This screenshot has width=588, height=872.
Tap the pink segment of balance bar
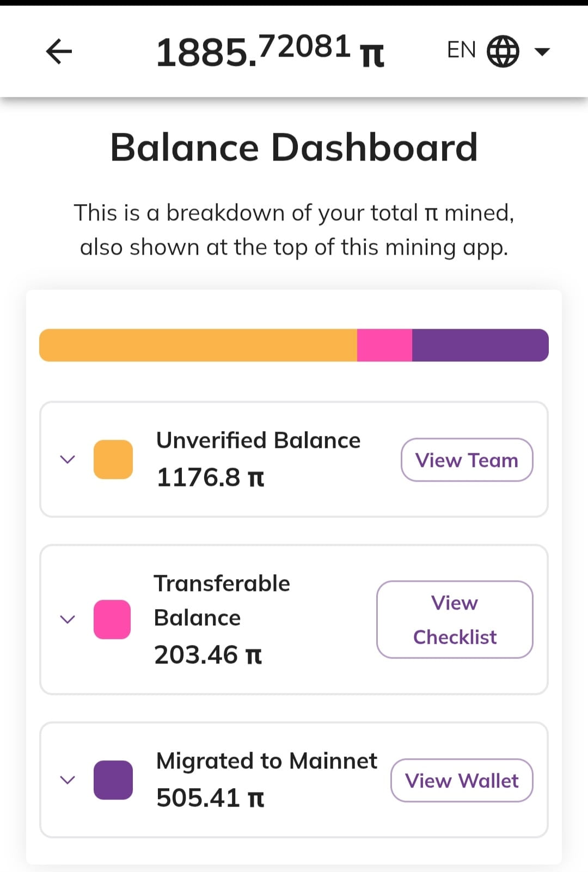point(384,345)
